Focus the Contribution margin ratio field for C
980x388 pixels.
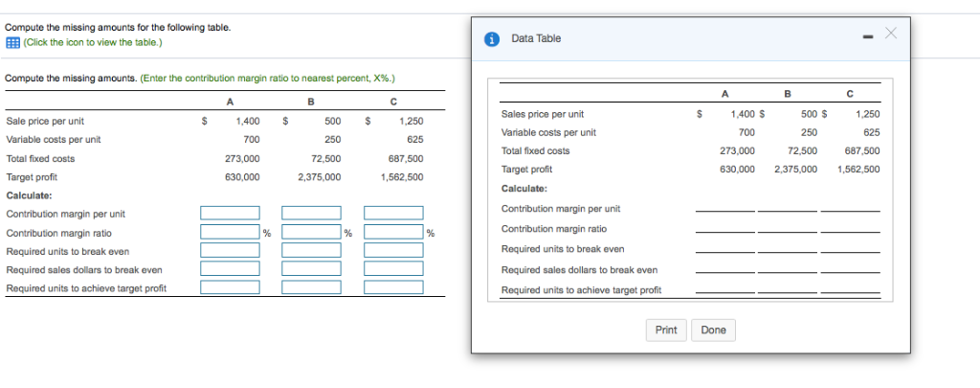[393, 232]
